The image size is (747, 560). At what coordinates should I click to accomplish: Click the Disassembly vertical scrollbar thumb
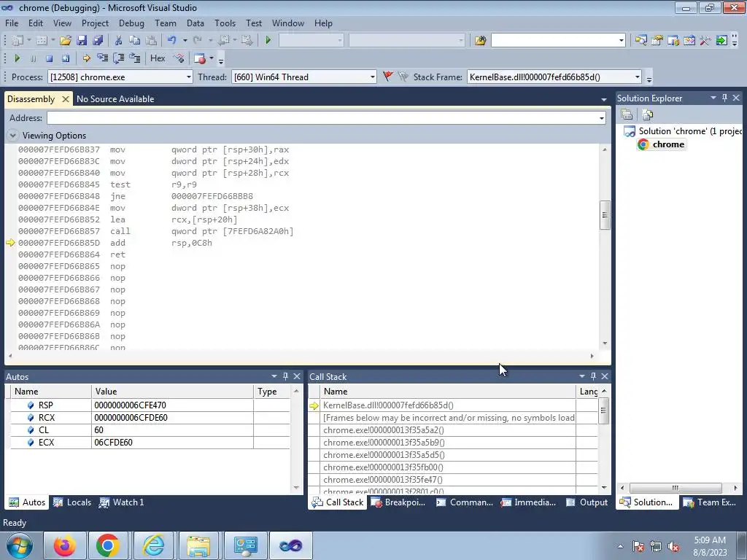coord(605,215)
